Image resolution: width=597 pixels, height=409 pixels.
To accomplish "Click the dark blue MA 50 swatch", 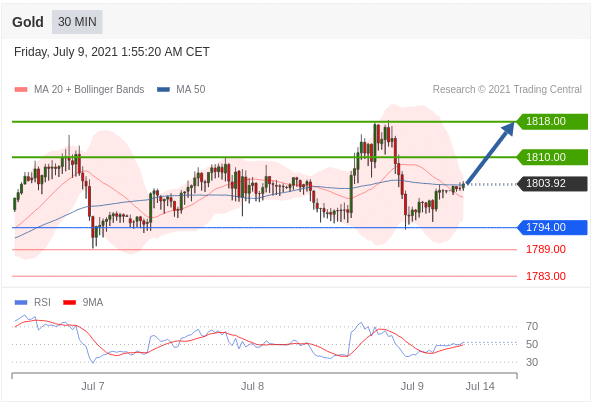I will click(163, 90).
